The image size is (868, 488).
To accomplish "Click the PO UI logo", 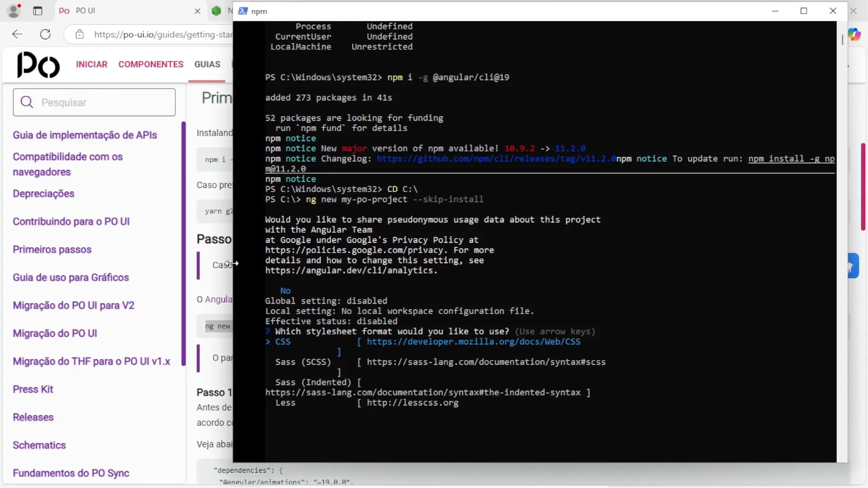I will pos(38,65).
